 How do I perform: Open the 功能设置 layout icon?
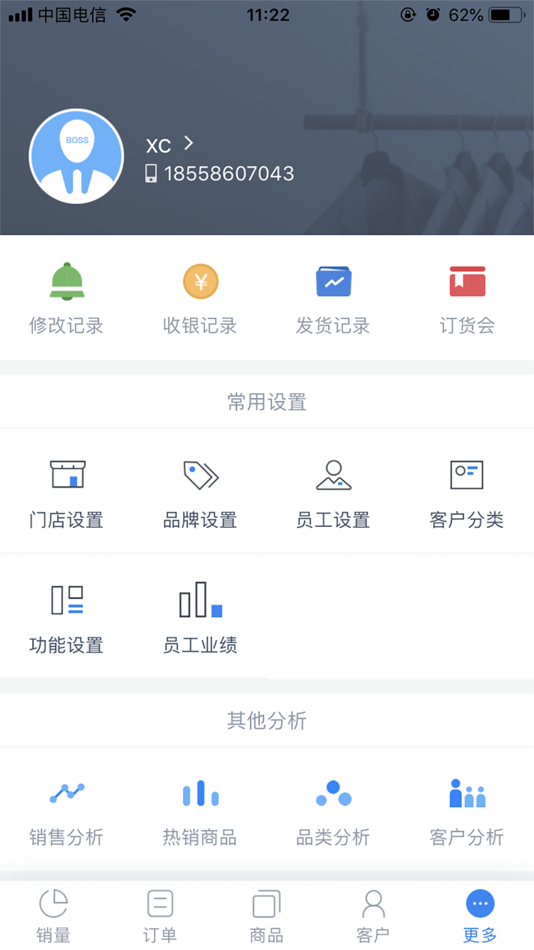click(x=67, y=600)
